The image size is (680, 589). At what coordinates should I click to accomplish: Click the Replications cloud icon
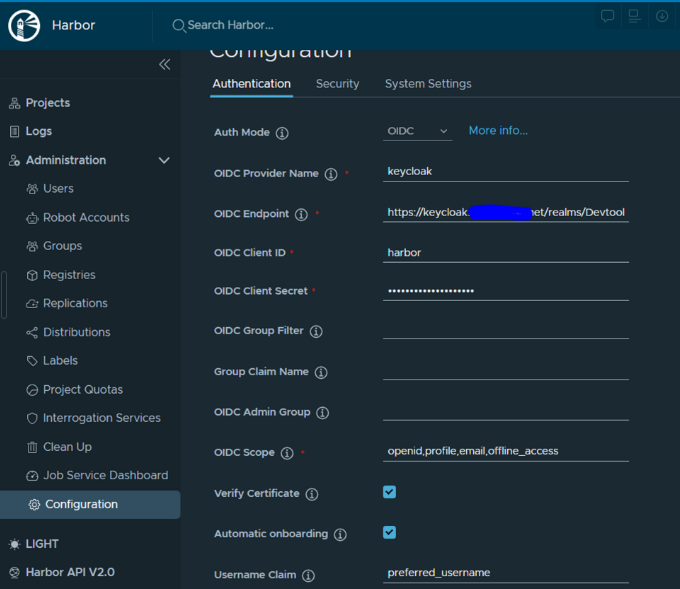click(32, 304)
